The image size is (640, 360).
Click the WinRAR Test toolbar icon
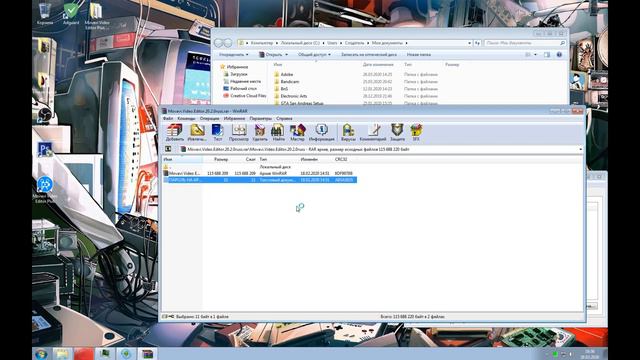click(x=218, y=133)
